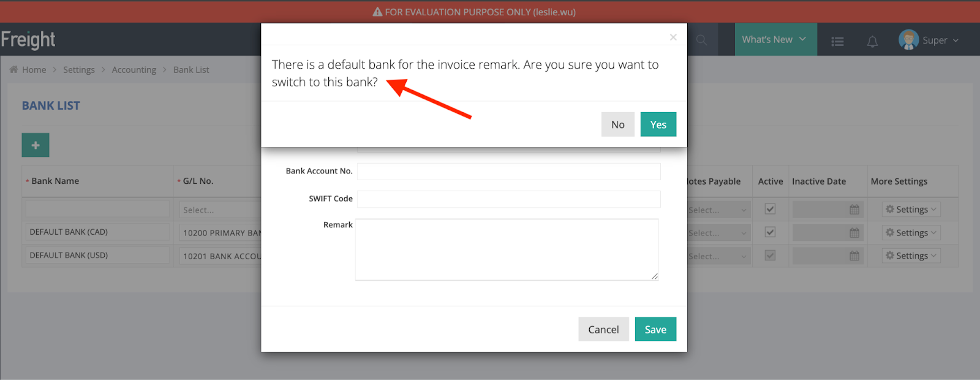This screenshot has width=980, height=380.
Task: Click the No button in dialog
Action: tap(617, 124)
